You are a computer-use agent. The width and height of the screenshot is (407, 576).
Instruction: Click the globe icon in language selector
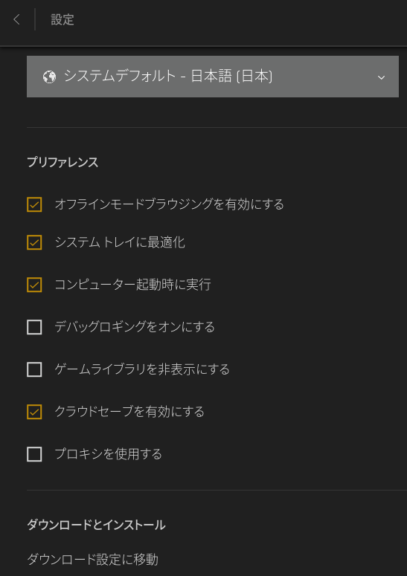pos(49,77)
